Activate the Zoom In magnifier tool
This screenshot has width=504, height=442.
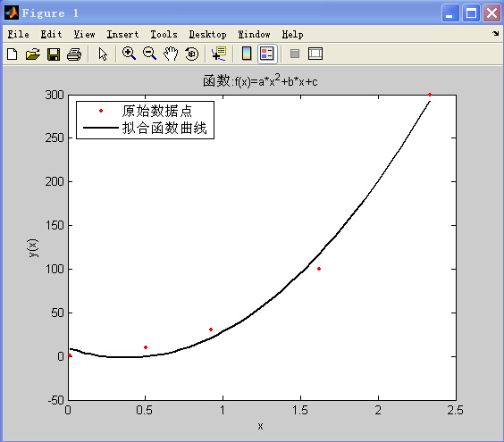pos(129,54)
